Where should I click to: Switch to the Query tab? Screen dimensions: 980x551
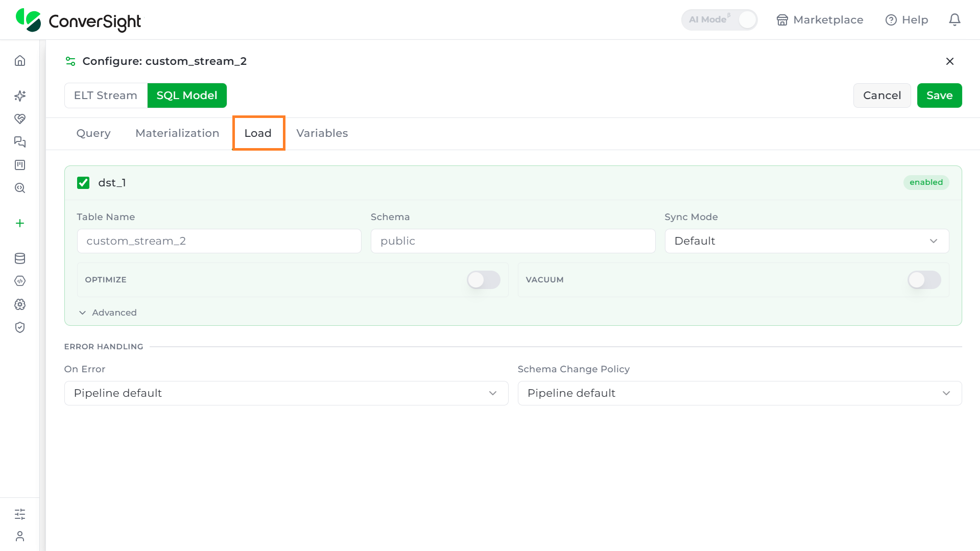(93, 133)
